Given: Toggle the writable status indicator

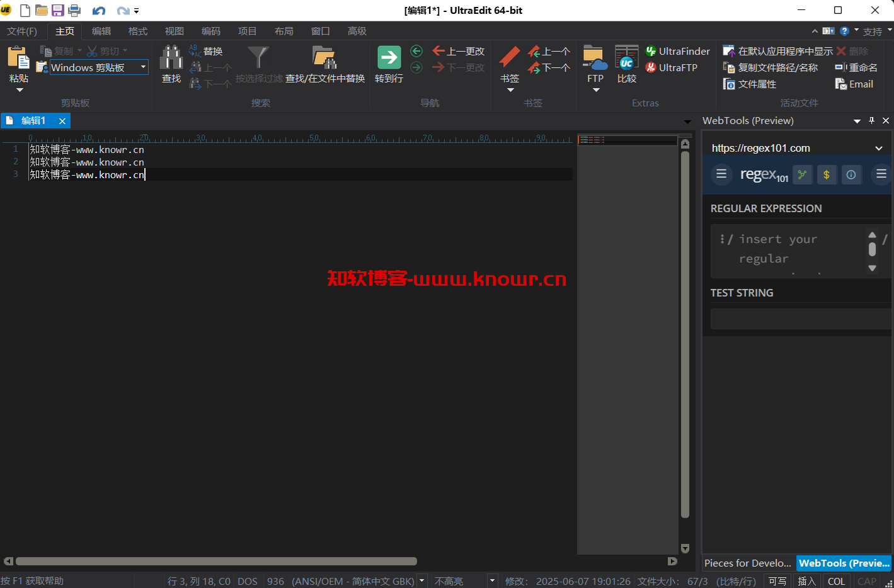Looking at the screenshot, I should point(777,581).
